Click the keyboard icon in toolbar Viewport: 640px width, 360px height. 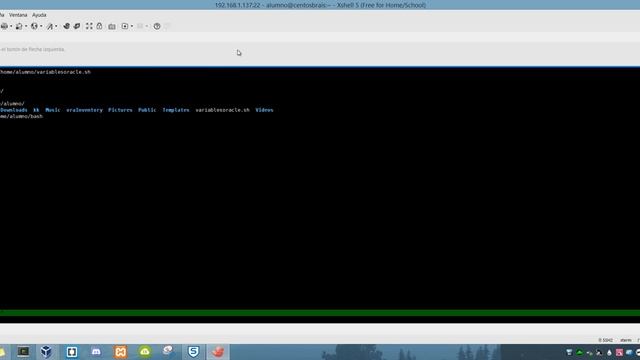pyautogui.click(x=112, y=27)
